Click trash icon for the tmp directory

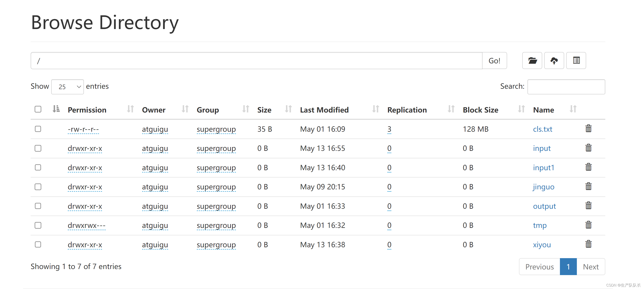(x=588, y=225)
